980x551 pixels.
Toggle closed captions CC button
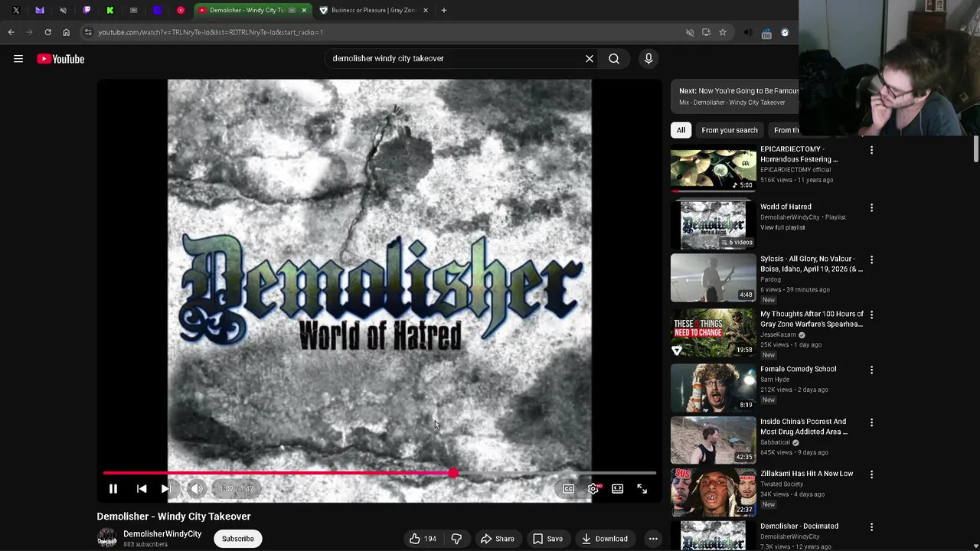[x=569, y=489]
